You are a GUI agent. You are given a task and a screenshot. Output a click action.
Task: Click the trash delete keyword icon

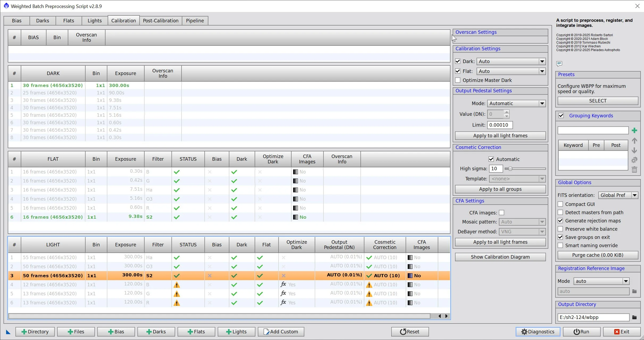point(634,170)
